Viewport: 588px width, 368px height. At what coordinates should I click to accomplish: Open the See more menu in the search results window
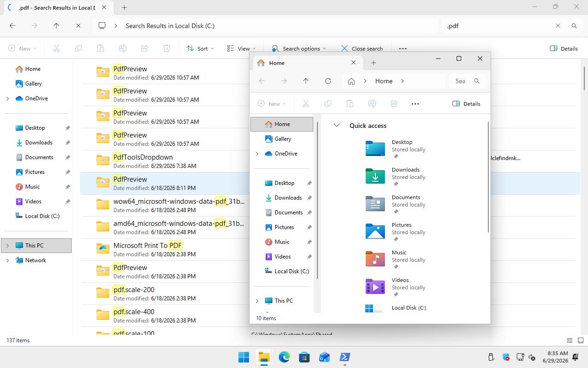[403, 48]
